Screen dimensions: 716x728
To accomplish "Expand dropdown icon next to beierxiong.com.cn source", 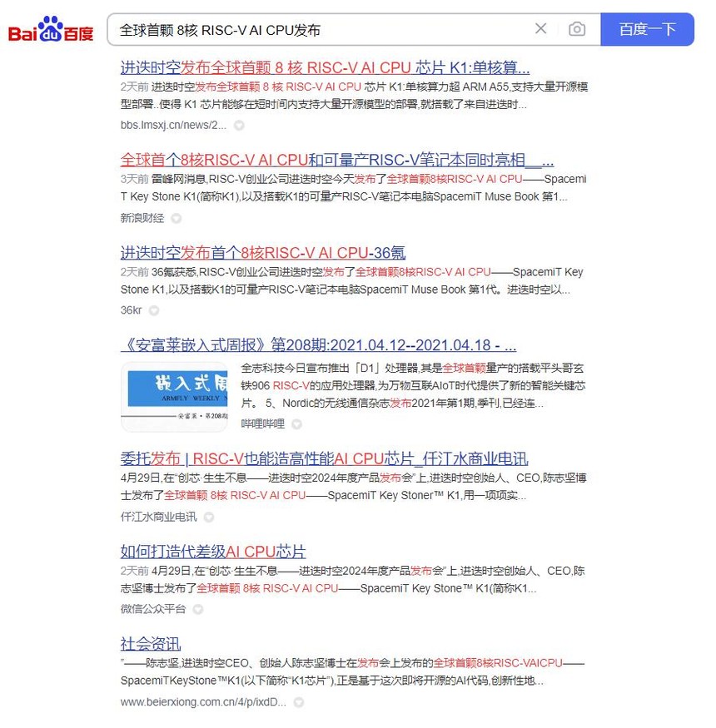I will (x=299, y=702).
